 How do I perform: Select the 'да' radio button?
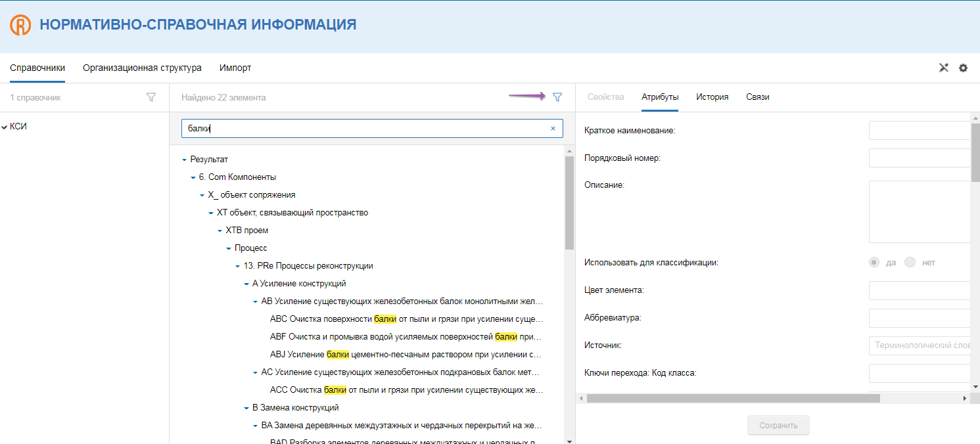click(x=874, y=262)
